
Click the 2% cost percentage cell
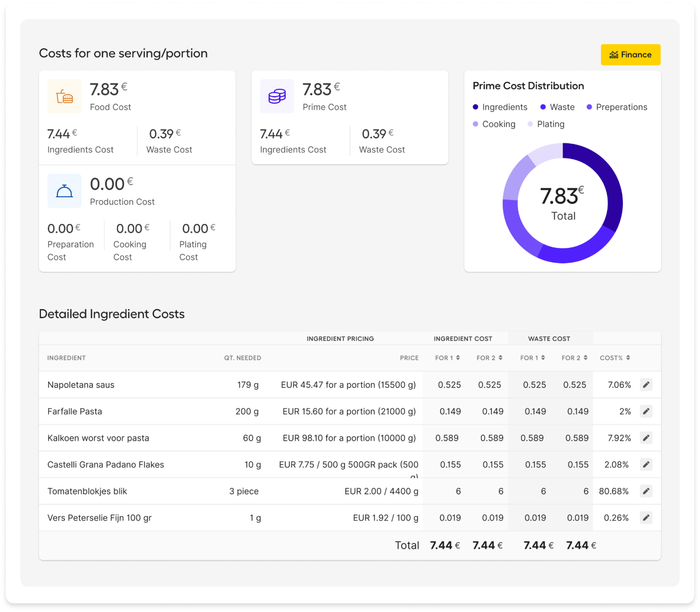(625, 412)
